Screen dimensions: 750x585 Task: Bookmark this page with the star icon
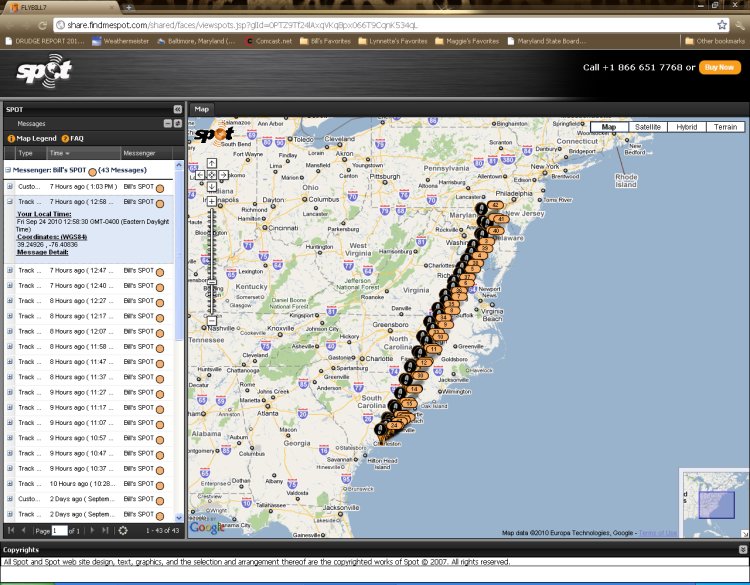(722, 25)
